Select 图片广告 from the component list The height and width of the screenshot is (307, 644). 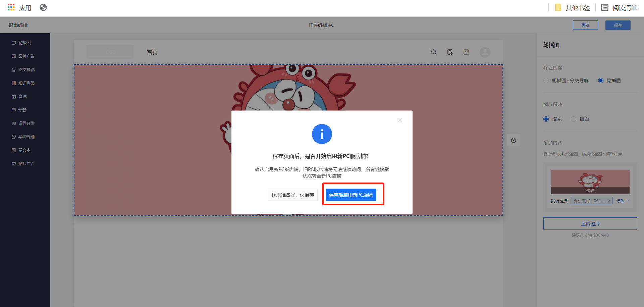coord(23,56)
